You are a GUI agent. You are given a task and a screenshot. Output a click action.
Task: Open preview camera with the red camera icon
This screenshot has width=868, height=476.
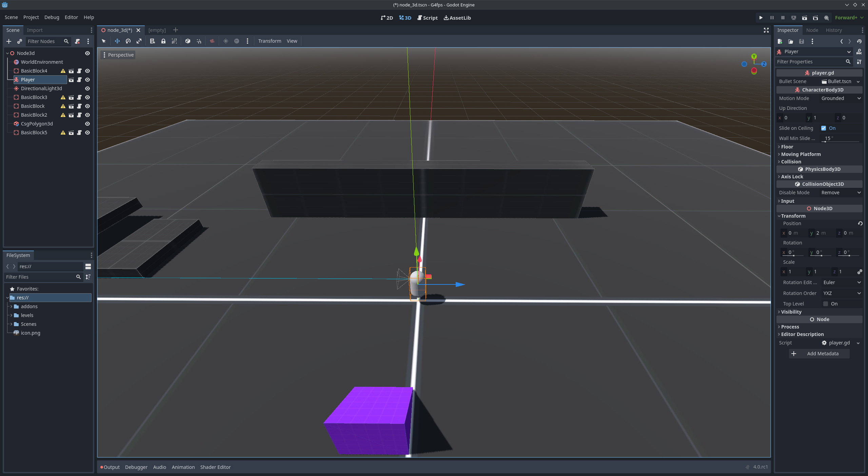coord(212,41)
